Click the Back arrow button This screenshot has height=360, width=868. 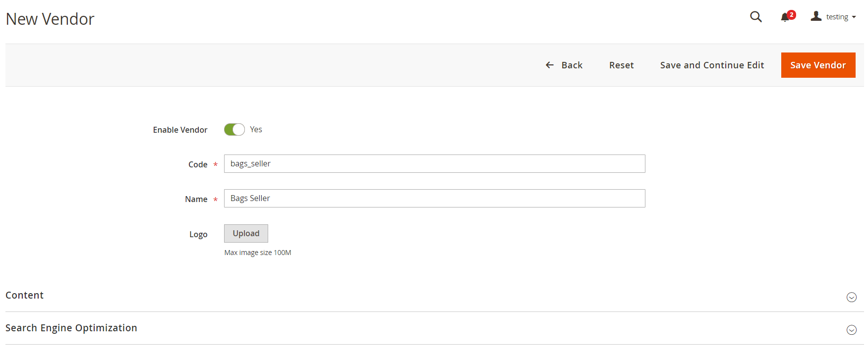tap(564, 65)
